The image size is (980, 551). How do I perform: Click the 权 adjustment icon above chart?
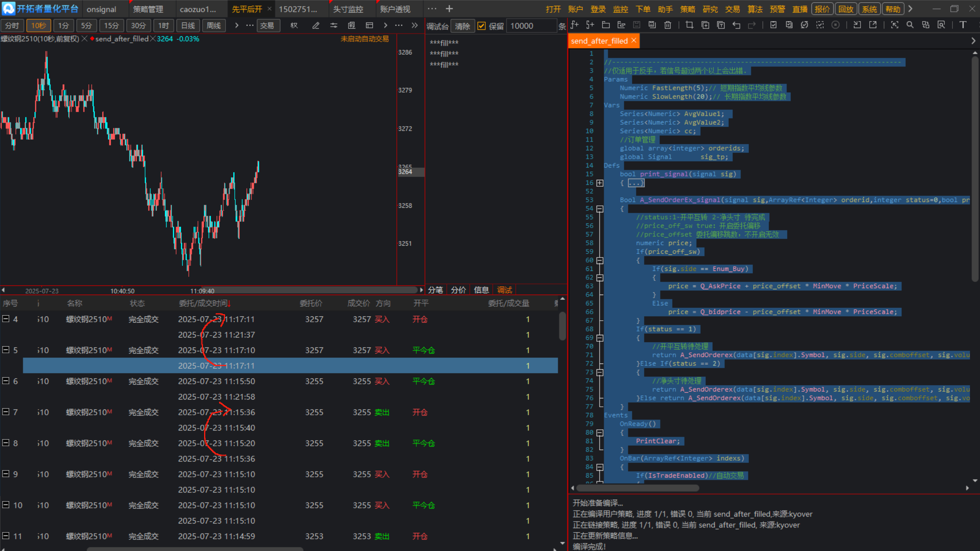(294, 26)
